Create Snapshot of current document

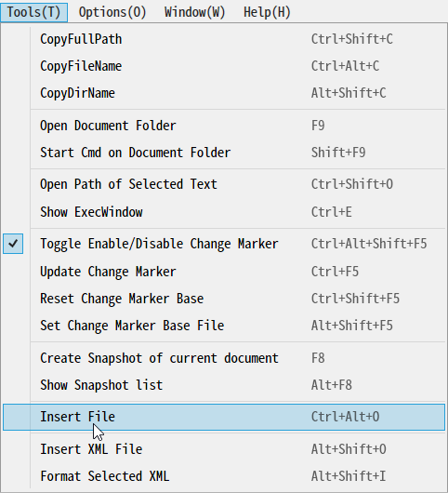[x=224, y=358]
